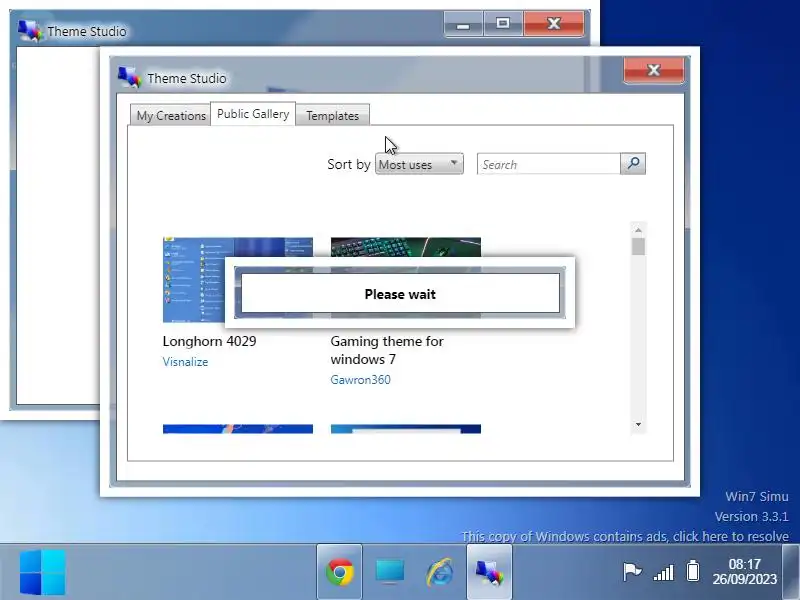Screen dimensions: 800x600
Task: Click the Theme Studio icon in front window title
Action: click(x=129, y=78)
